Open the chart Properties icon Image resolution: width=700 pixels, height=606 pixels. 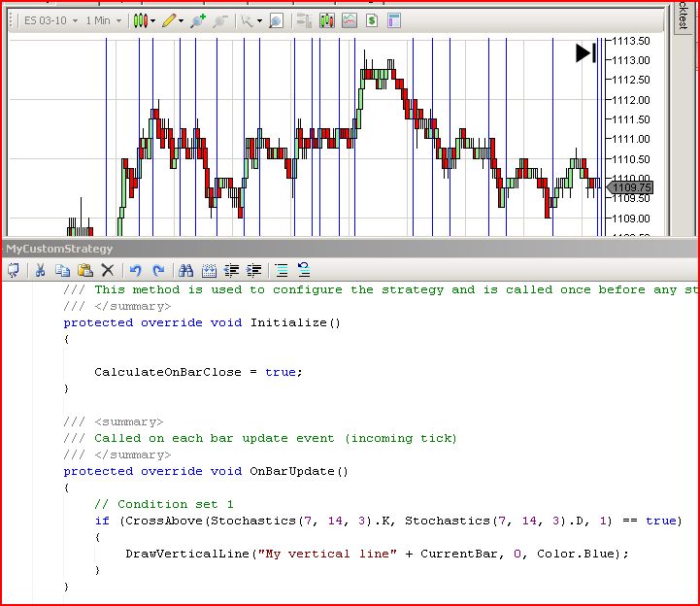[x=393, y=20]
